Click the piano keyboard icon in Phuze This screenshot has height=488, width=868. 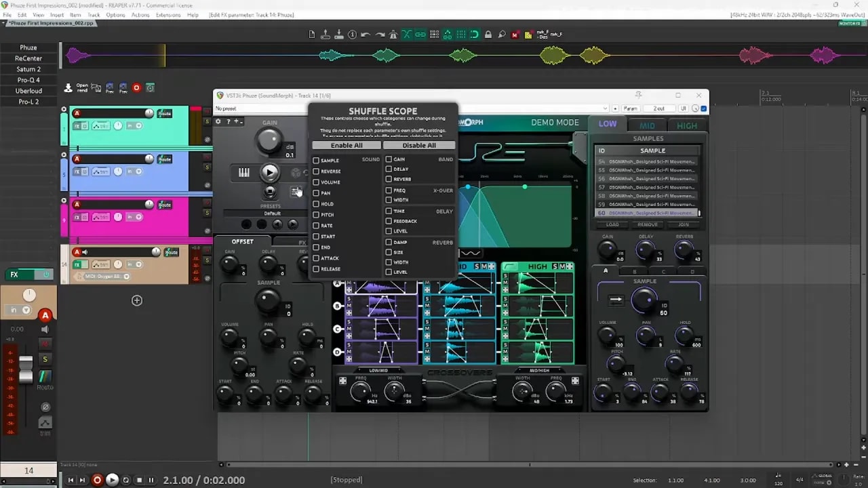point(244,173)
